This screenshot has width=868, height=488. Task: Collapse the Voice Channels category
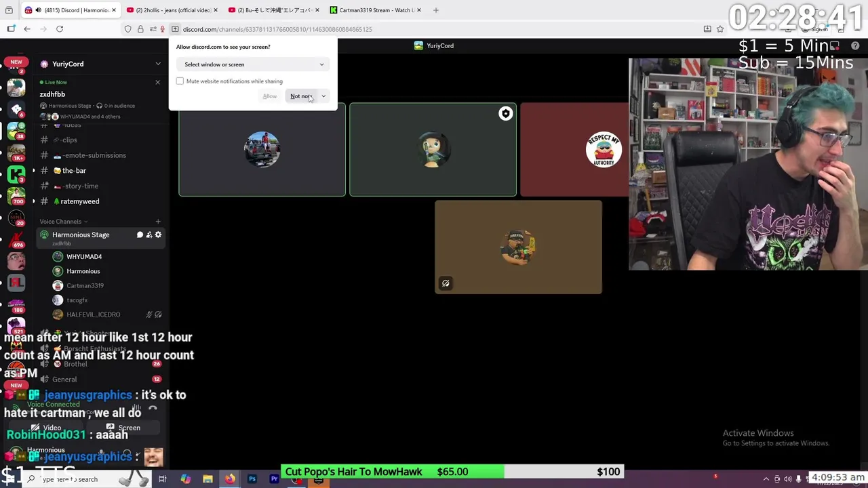coord(63,222)
